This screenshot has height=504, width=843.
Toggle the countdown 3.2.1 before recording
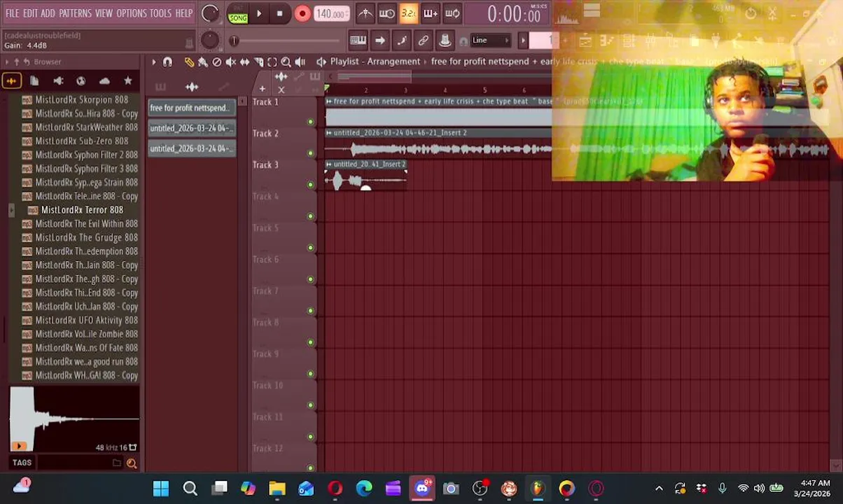pyautogui.click(x=408, y=13)
